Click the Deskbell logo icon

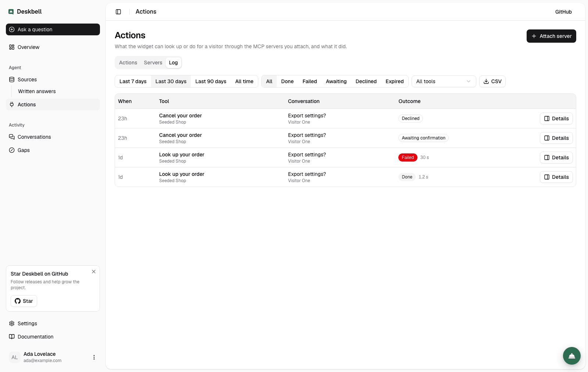pos(11,12)
